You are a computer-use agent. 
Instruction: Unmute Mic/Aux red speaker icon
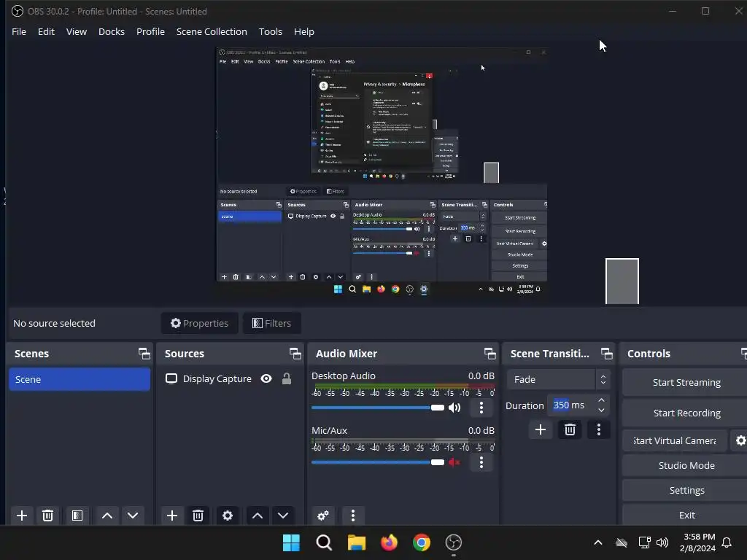pyautogui.click(x=454, y=462)
